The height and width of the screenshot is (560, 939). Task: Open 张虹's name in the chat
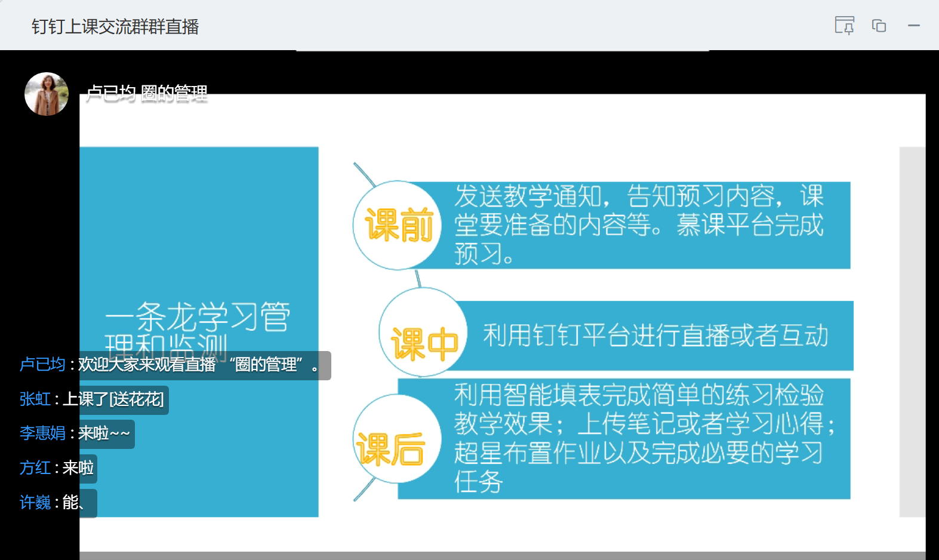35,399
